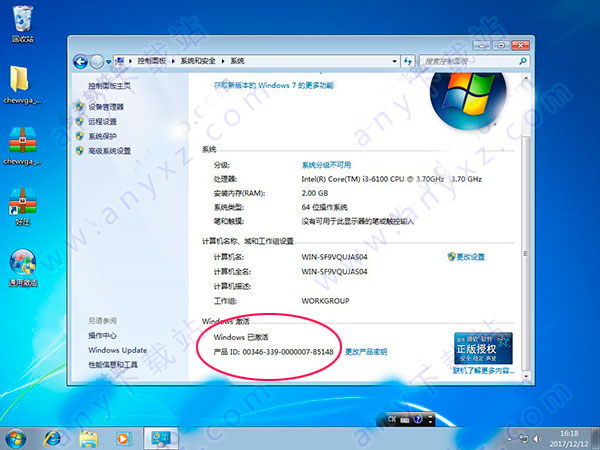The width and height of the screenshot is (600, 450).
Task: Open the 通用激活 desktop icon
Action: coord(23,267)
